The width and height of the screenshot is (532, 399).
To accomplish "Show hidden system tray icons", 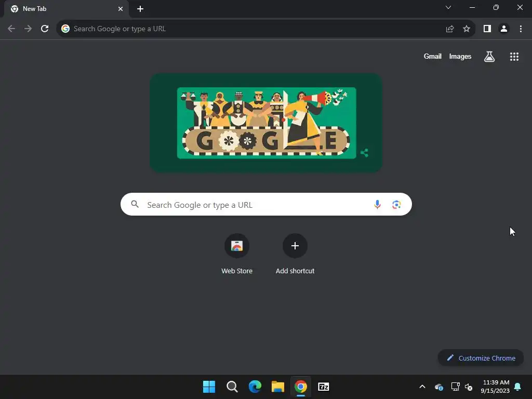I will click(422, 387).
